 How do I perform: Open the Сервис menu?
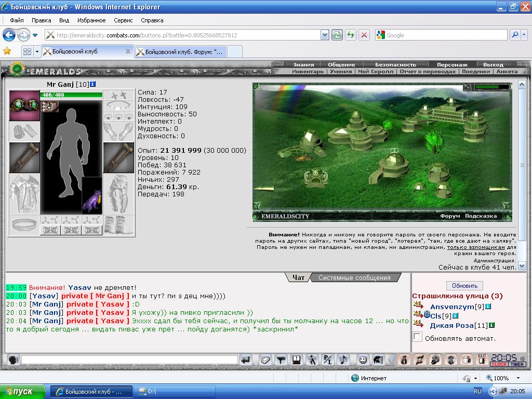(123, 20)
